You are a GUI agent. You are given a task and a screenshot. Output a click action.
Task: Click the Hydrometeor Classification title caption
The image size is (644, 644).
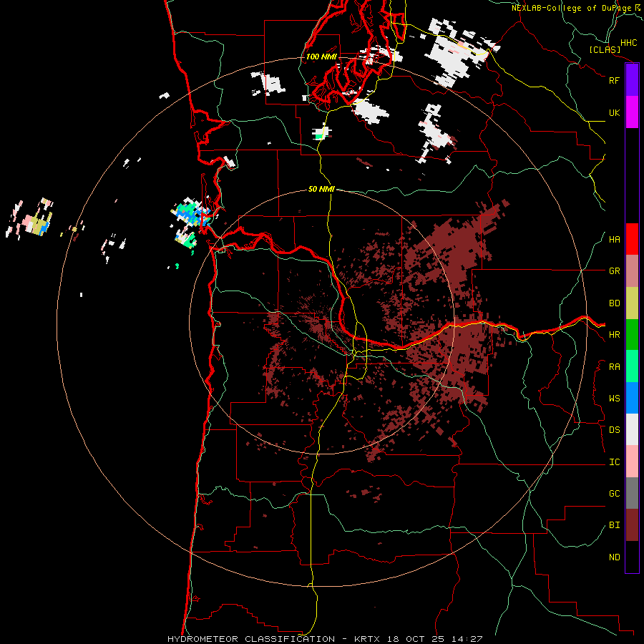click(325, 639)
